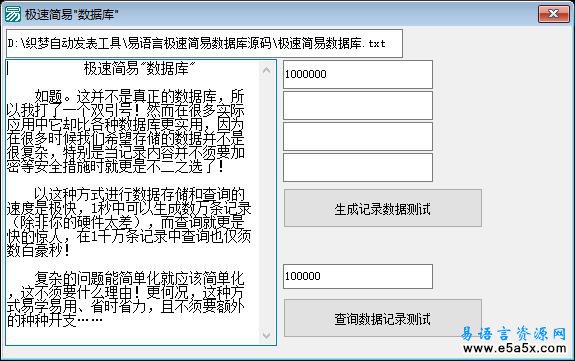Image resolution: width=575 pixels, height=361 pixels.
Task: Click the input field containing 1000000
Action: coord(358,74)
